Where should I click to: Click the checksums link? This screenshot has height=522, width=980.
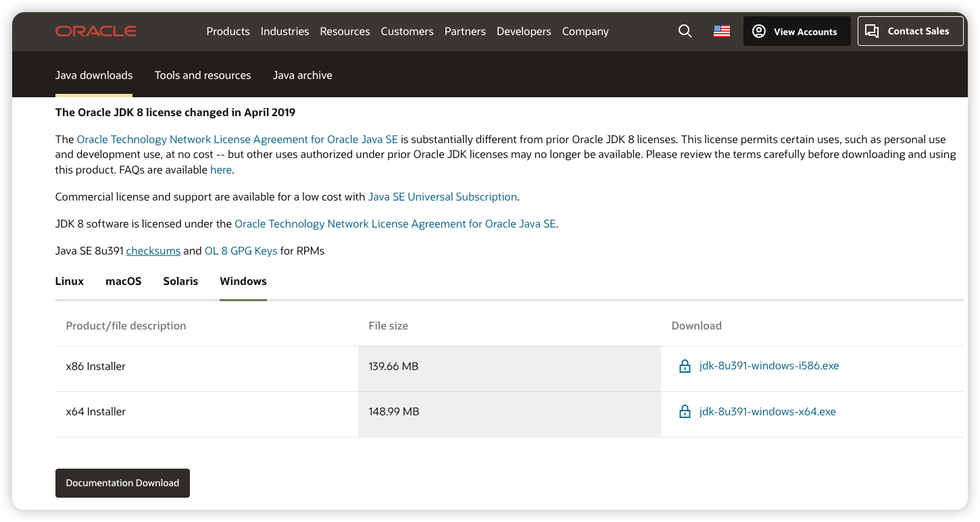tap(153, 251)
